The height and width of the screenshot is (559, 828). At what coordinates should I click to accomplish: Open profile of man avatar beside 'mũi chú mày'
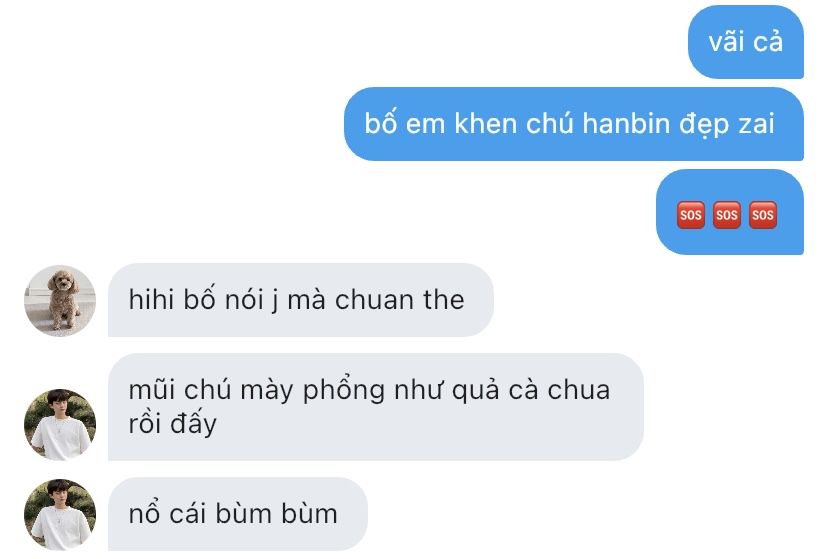(60, 424)
